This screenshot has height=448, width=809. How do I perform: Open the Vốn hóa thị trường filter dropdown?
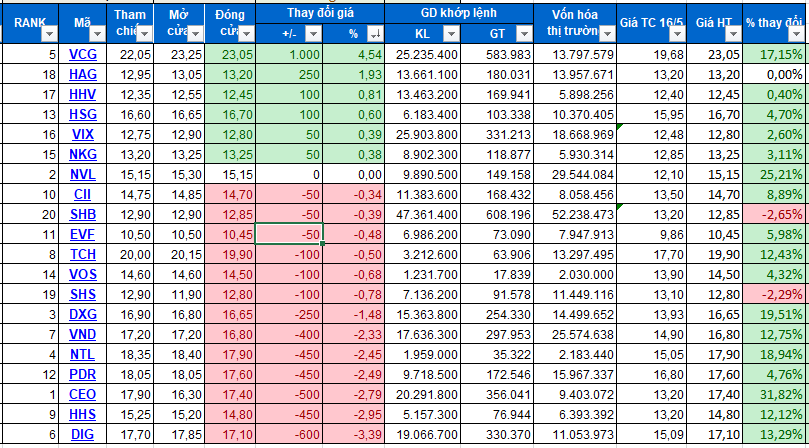(607, 34)
